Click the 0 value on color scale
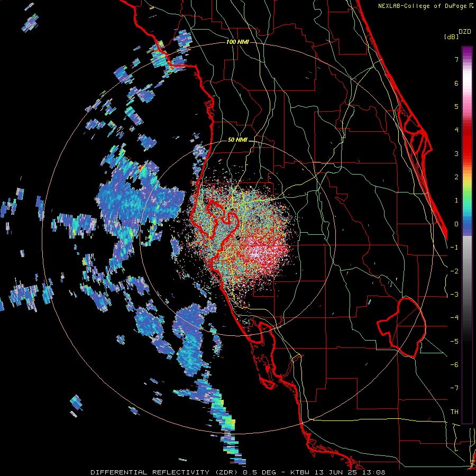476x476 pixels. click(x=456, y=224)
